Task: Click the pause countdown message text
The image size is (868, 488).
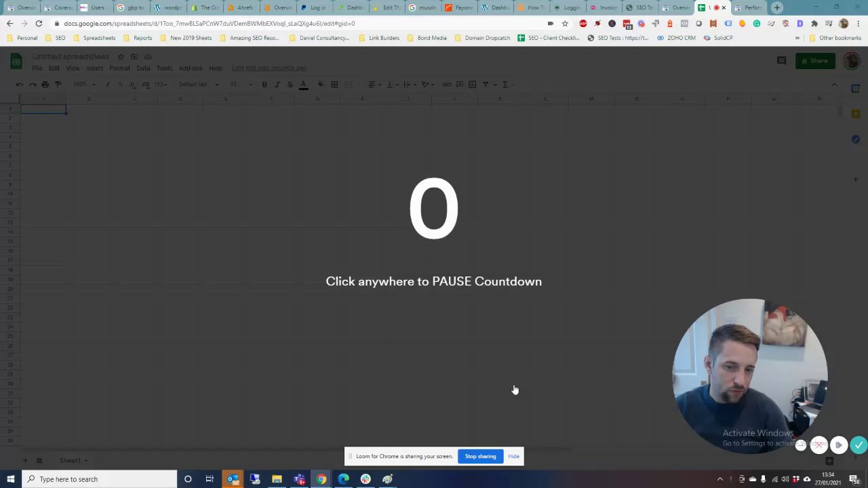Action: coord(433,281)
